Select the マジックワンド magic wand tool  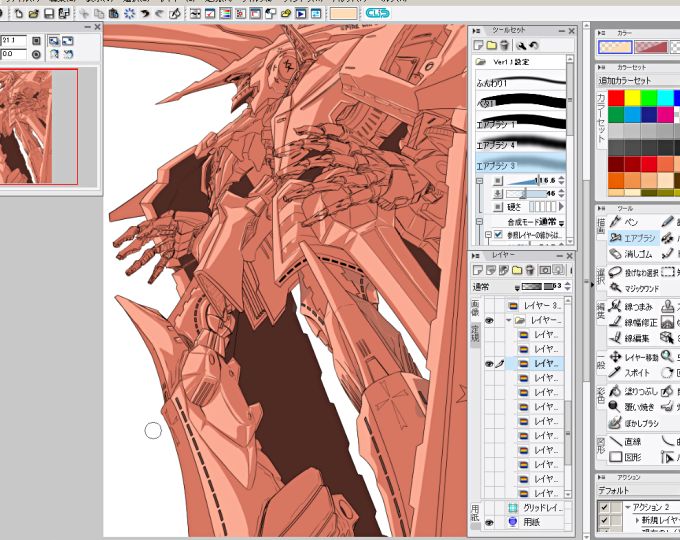coord(633,288)
